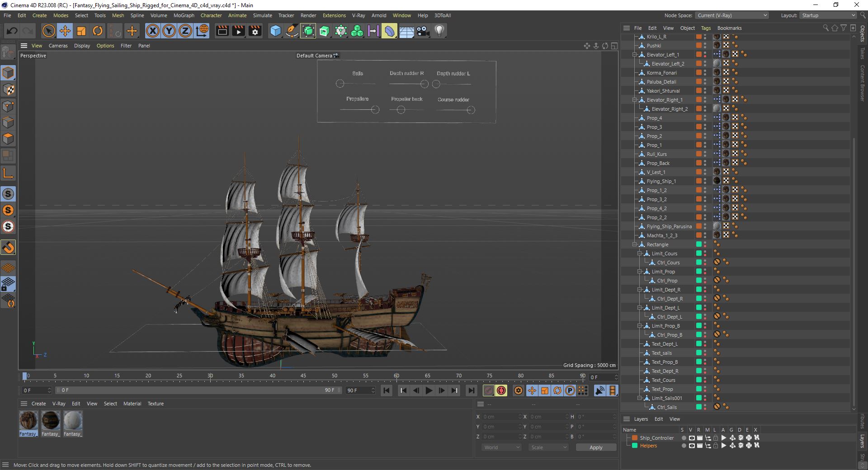Open the Node Space dropdown
868x470 pixels.
(732, 15)
